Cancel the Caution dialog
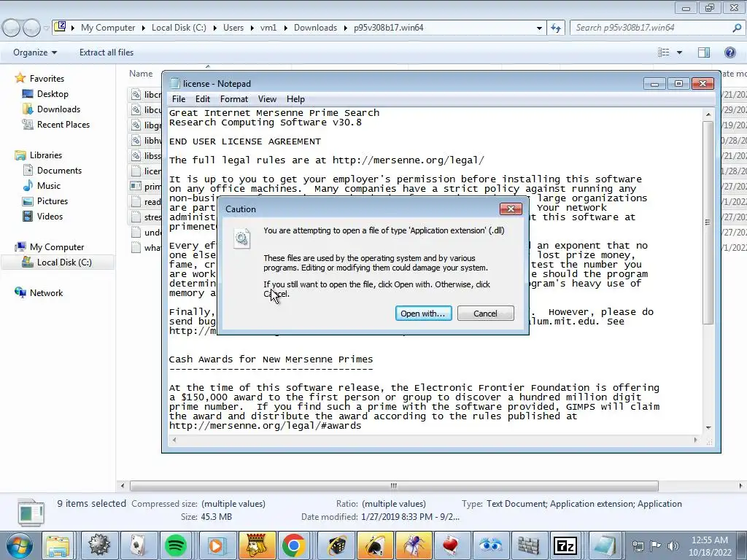 pyautogui.click(x=485, y=314)
